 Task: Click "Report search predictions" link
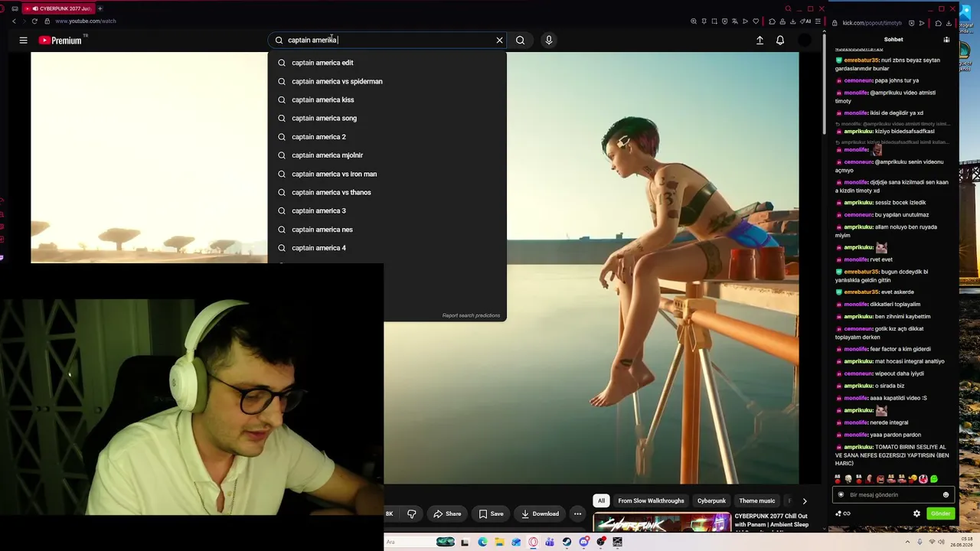(x=471, y=315)
